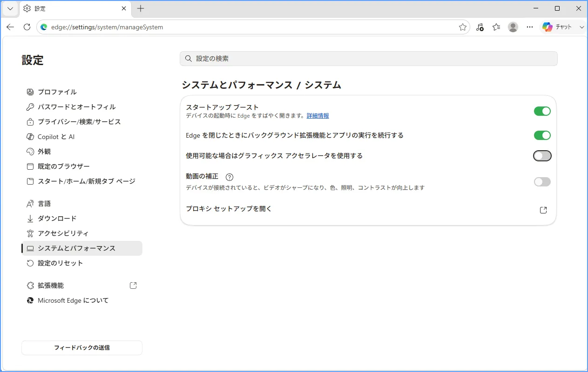Minimize the Edge window
Viewport: 588px width, 372px height.
pos(536,8)
